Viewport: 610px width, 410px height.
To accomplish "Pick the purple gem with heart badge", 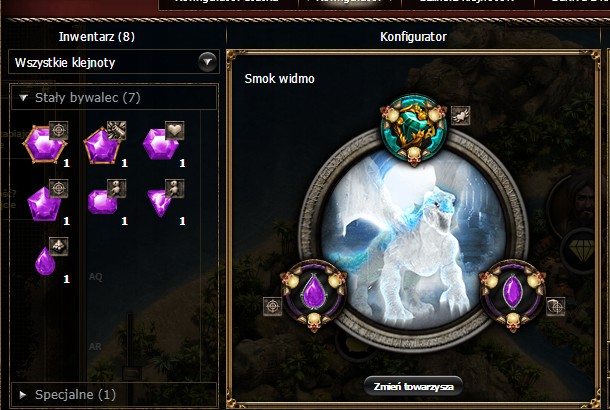I will point(161,144).
